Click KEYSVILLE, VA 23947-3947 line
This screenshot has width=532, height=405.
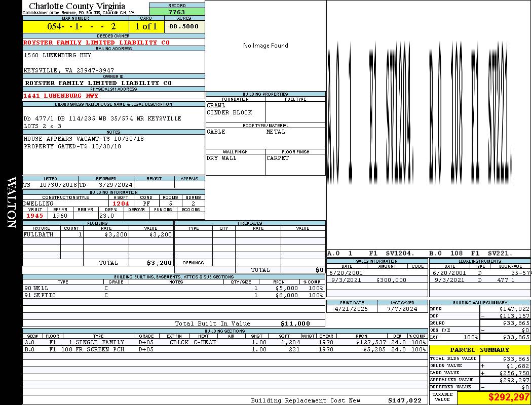(68, 70)
